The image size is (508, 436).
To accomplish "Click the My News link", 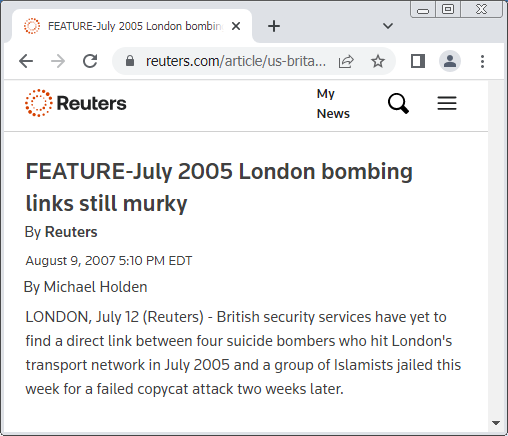I will 333,103.
